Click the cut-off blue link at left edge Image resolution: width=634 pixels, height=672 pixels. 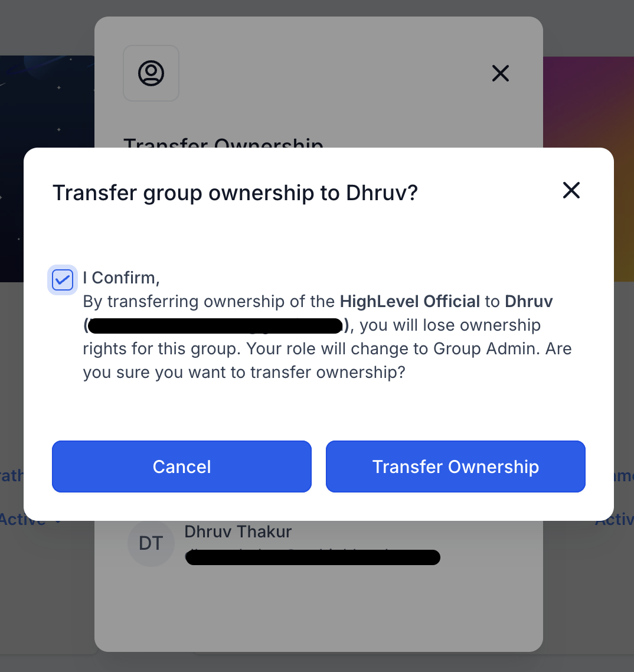coord(12,476)
